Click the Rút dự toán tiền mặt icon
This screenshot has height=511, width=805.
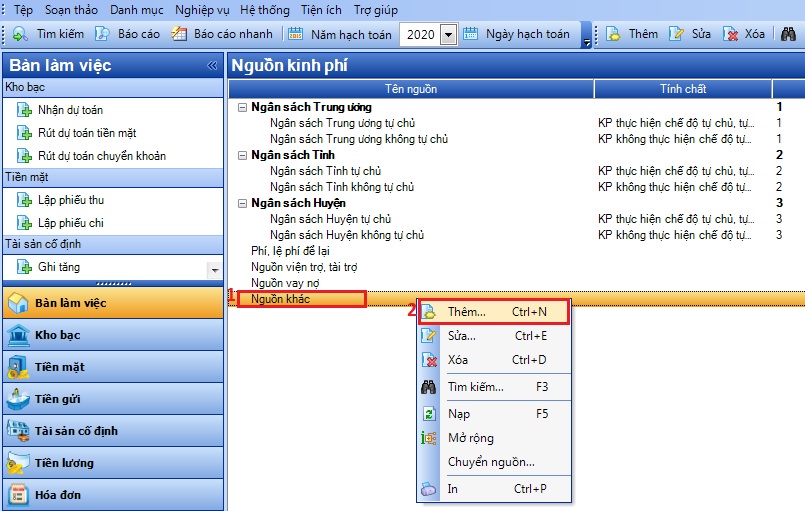24,133
